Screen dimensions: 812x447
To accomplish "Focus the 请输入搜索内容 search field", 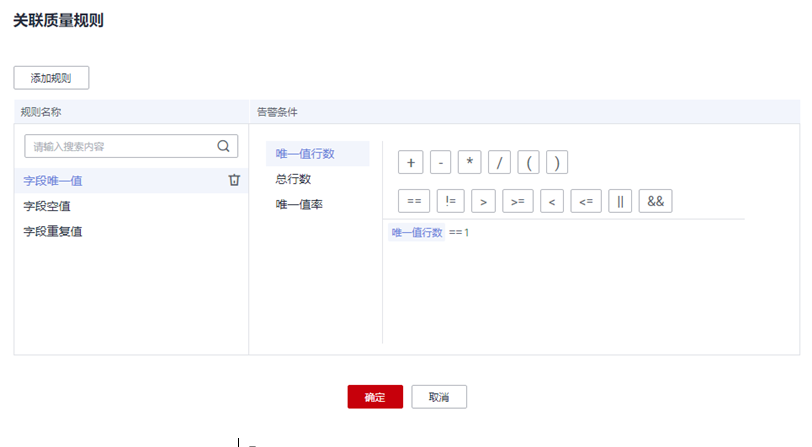I will [131, 146].
